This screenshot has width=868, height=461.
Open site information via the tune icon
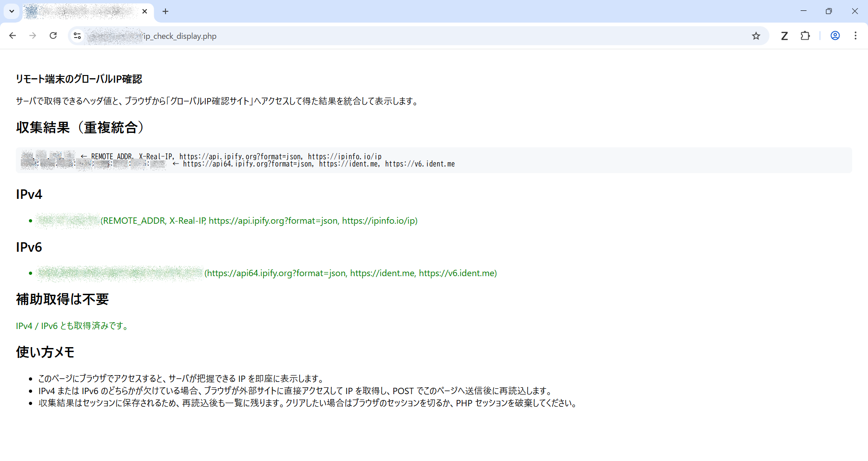(x=77, y=36)
